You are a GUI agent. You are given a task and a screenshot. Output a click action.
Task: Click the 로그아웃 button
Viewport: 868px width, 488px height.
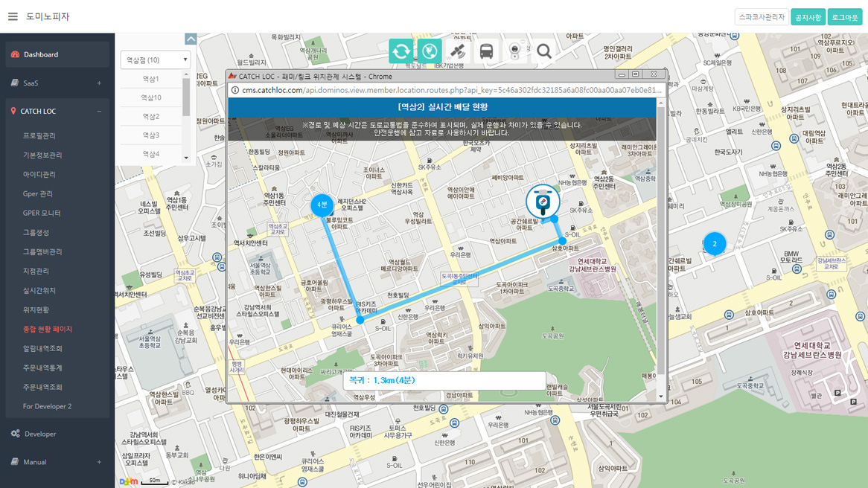click(x=845, y=17)
